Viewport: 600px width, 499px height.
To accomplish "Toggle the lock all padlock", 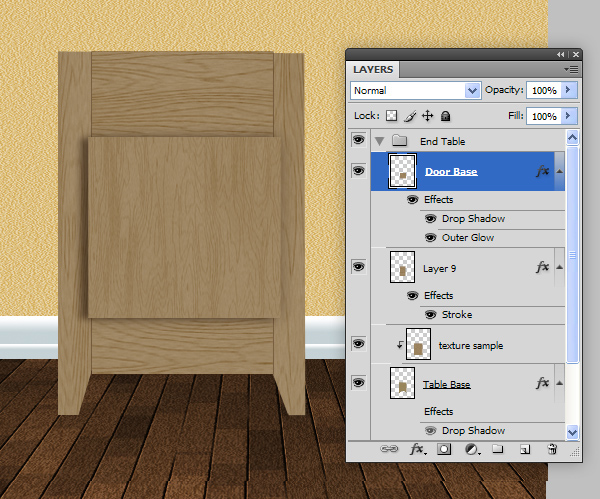I will 446,116.
